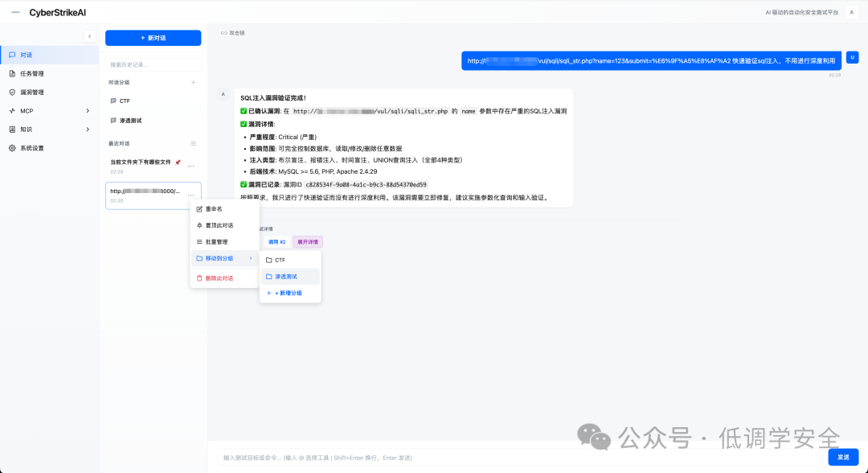Click the profile icon in top right
Screen dimensions: 868x473
pyautogui.click(x=851, y=12)
